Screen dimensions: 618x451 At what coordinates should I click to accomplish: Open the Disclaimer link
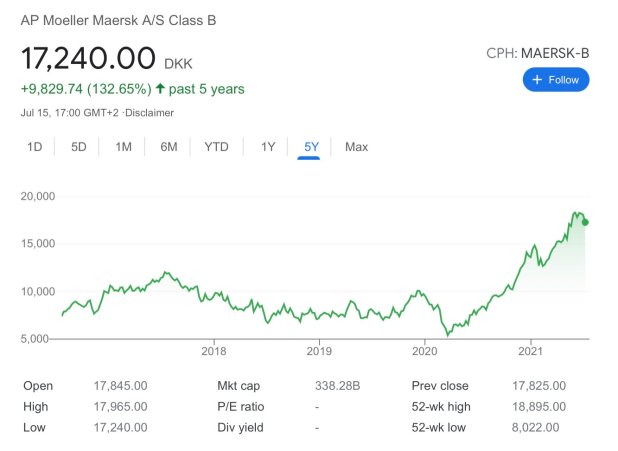(151, 112)
